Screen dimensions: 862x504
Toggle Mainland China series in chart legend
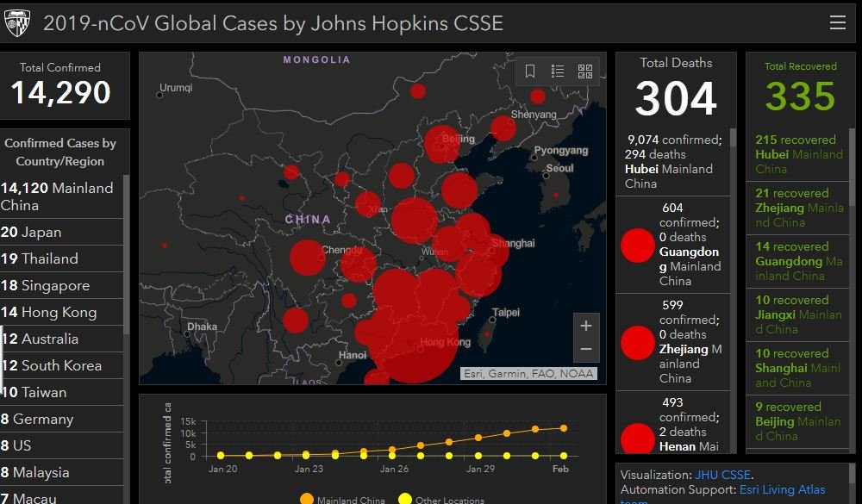[x=342, y=500]
